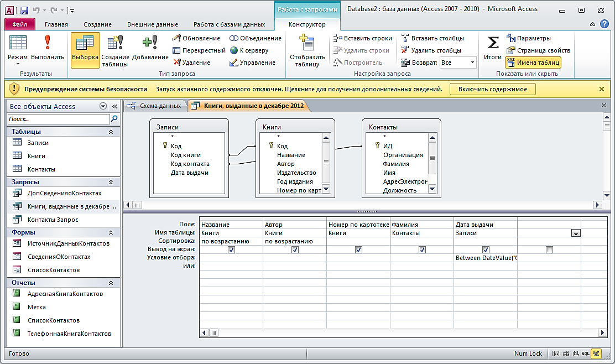This screenshot has height=364, width=615.
Task: Uncheck Вывод на экран for Фамилия
Action: 422,250
